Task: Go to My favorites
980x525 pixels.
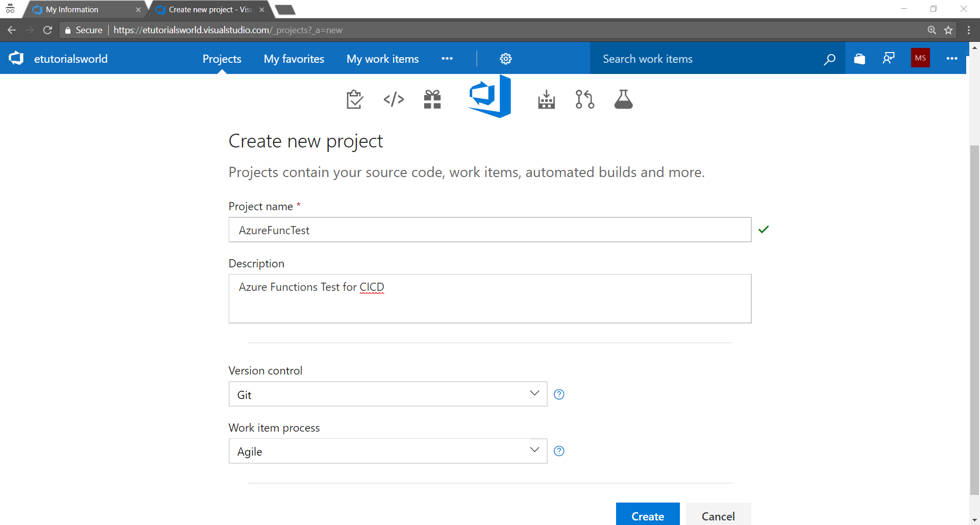Action: [x=294, y=59]
